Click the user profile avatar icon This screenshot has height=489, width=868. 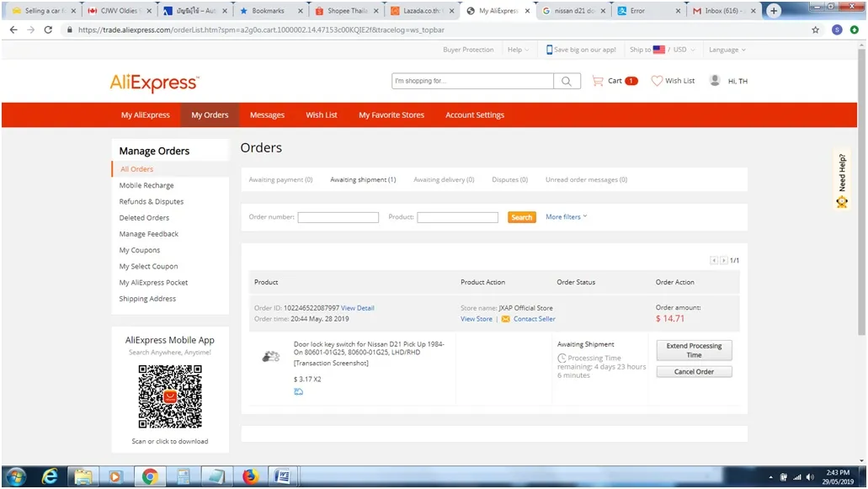pos(715,81)
